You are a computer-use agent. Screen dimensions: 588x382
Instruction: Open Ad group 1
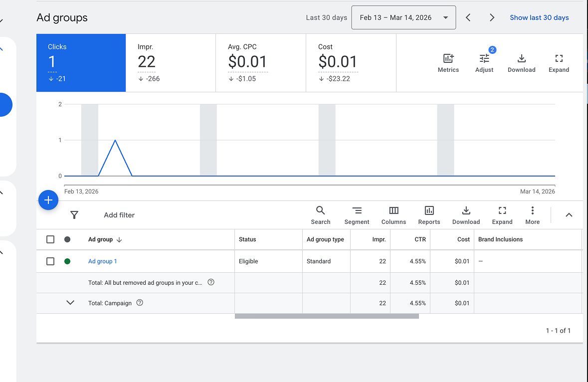[102, 261]
